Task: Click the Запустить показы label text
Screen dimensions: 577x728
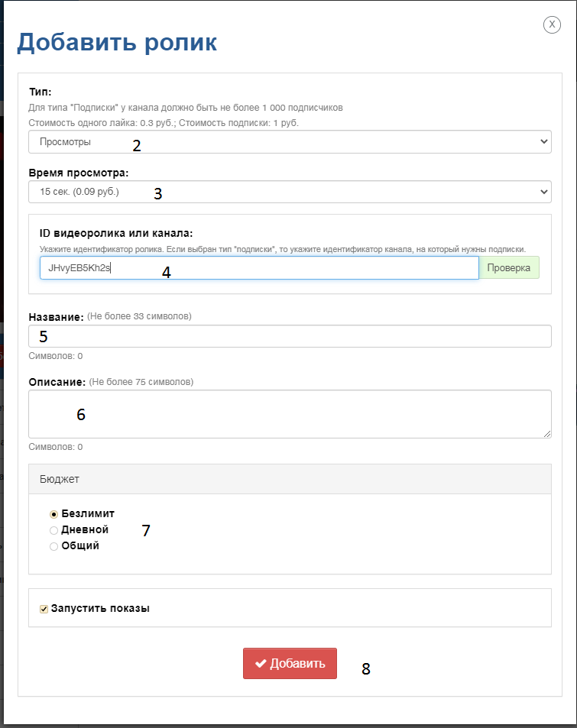Action: [100, 608]
